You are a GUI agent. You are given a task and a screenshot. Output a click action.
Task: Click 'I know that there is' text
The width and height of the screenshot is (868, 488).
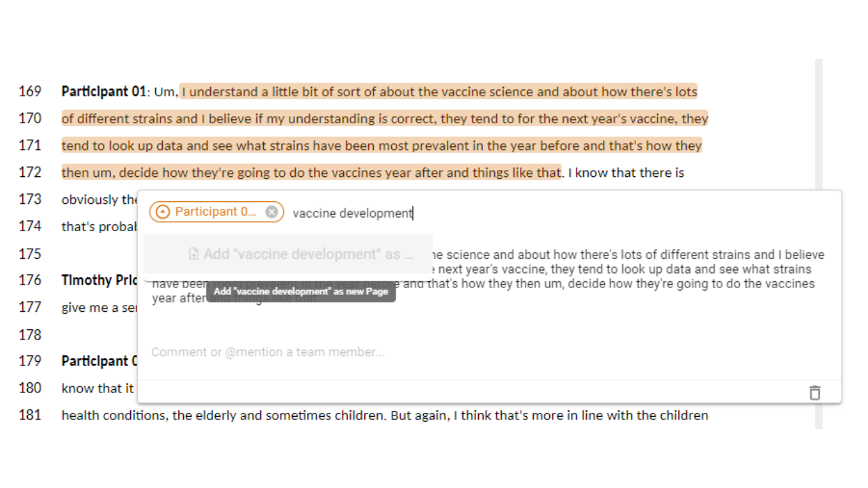pos(626,173)
